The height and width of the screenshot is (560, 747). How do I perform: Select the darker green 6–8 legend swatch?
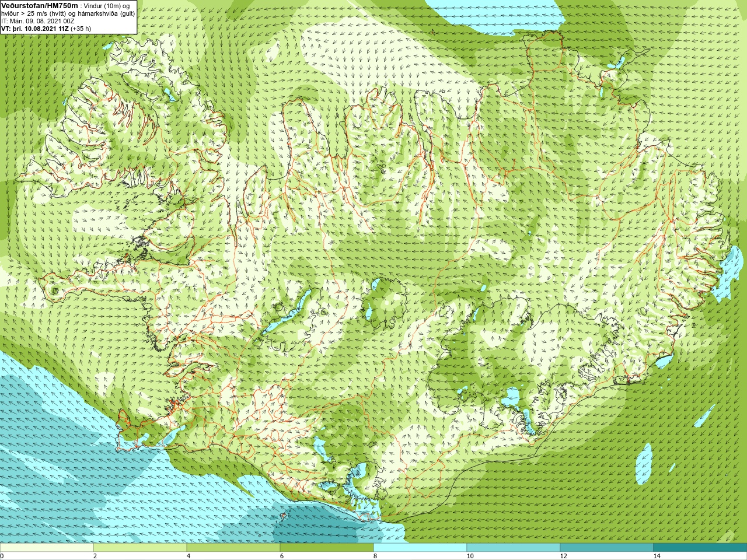coord(327,548)
